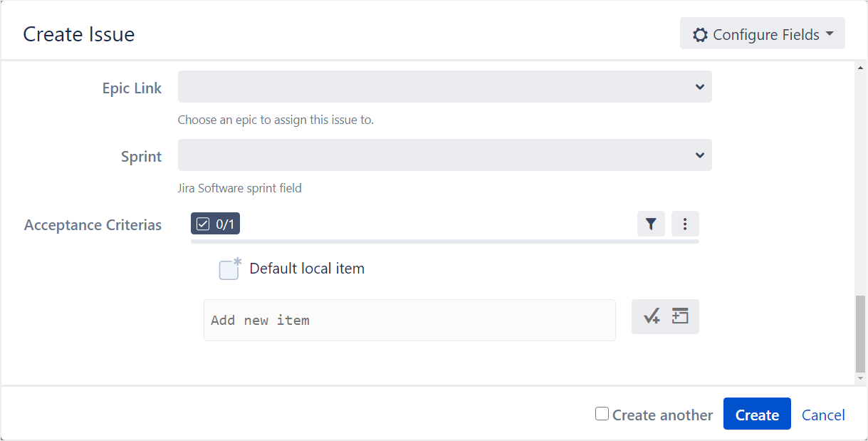The height and width of the screenshot is (441, 868).
Task: Check the Default local item checkbox
Action: click(x=229, y=270)
